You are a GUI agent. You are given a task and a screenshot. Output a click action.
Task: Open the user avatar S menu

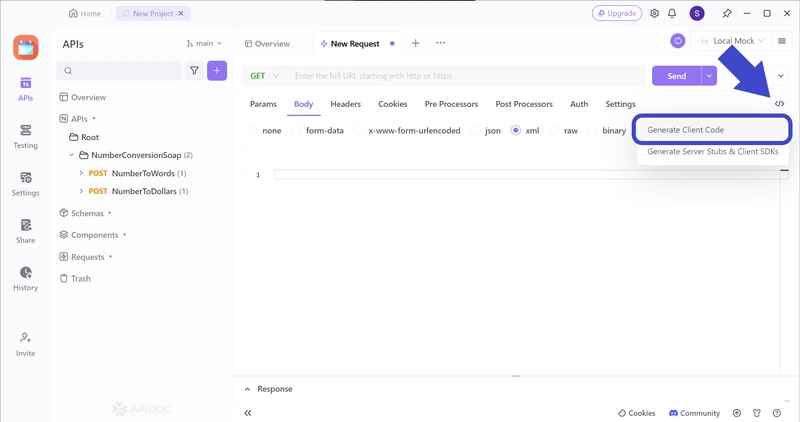point(697,13)
